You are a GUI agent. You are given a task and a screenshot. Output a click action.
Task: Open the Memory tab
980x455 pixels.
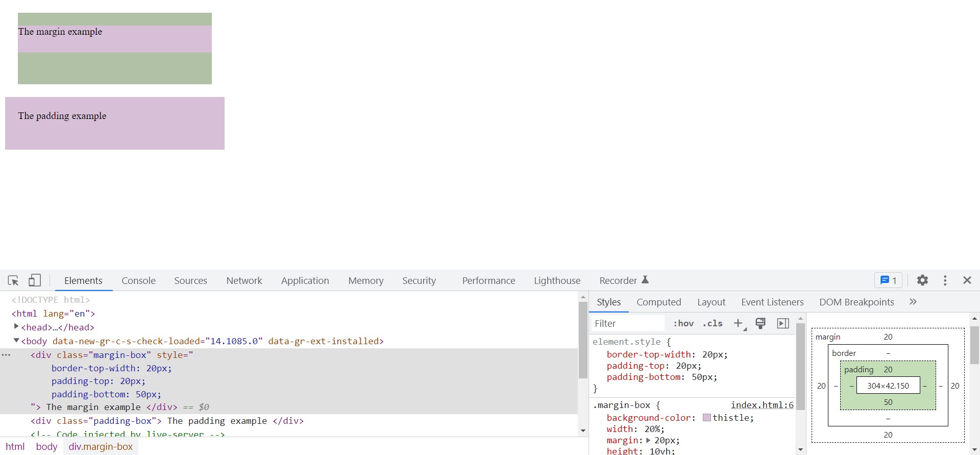click(365, 280)
